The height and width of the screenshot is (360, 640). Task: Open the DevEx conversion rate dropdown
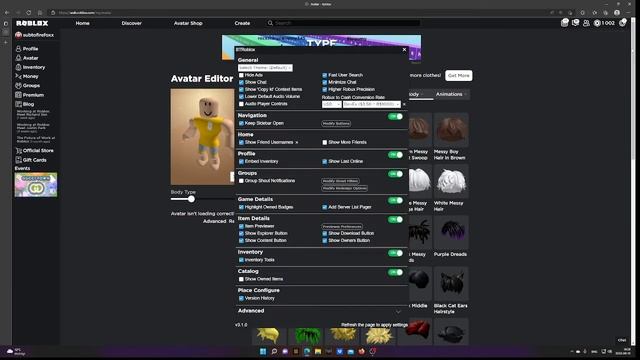372,104
